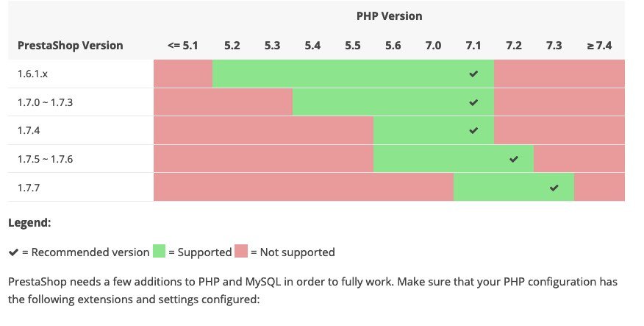
Task: Click the 1.7.4 row label
Action: 29,130
